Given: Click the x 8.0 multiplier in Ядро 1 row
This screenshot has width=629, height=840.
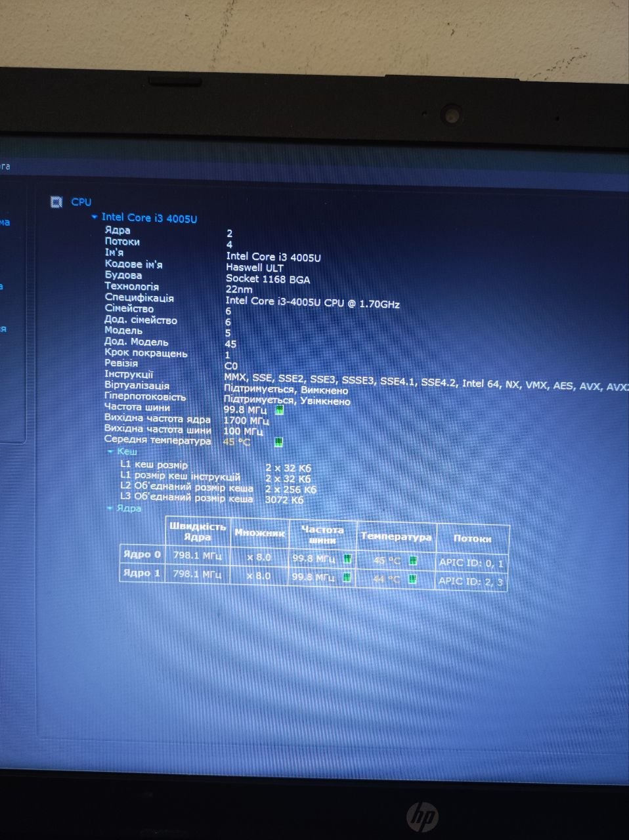Looking at the screenshot, I should (x=259, y=576).
